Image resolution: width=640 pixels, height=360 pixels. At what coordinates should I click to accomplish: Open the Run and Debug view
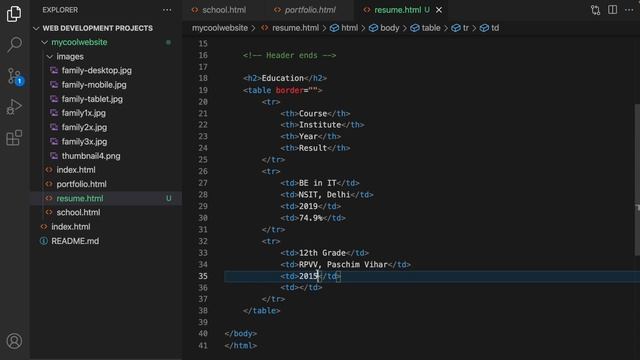click(14, 107)
